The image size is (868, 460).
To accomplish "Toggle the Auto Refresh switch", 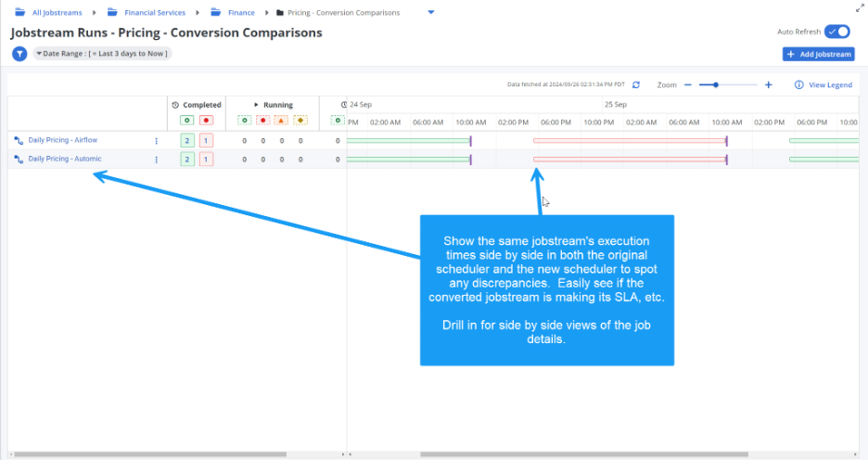I will [837, 32].
